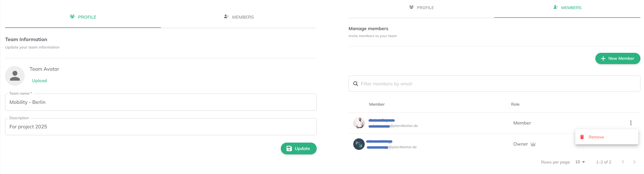Switch to the Members tab in the left panel
644x174 pixels.
239,17
